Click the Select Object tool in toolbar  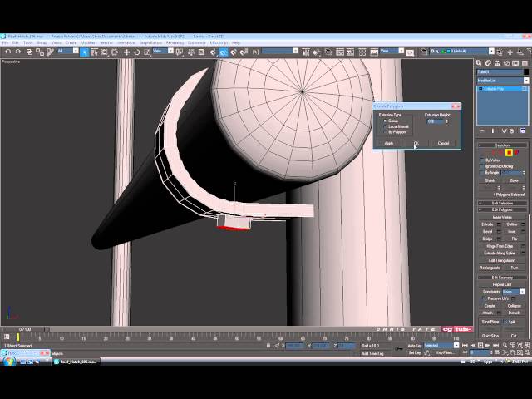tap(84, 52)
